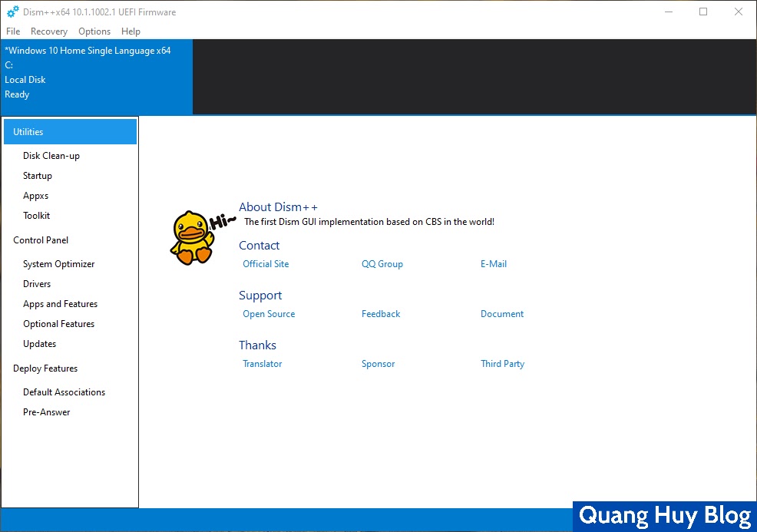The width and height of the screenshot is (757, 532).
Task: Select Appxs in the sidebar
Action: click(36, 196)
